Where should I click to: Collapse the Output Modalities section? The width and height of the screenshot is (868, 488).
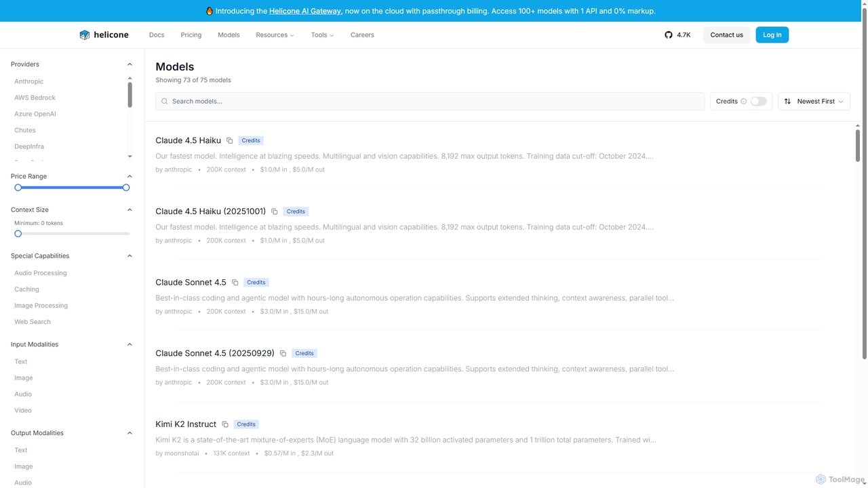130,433
